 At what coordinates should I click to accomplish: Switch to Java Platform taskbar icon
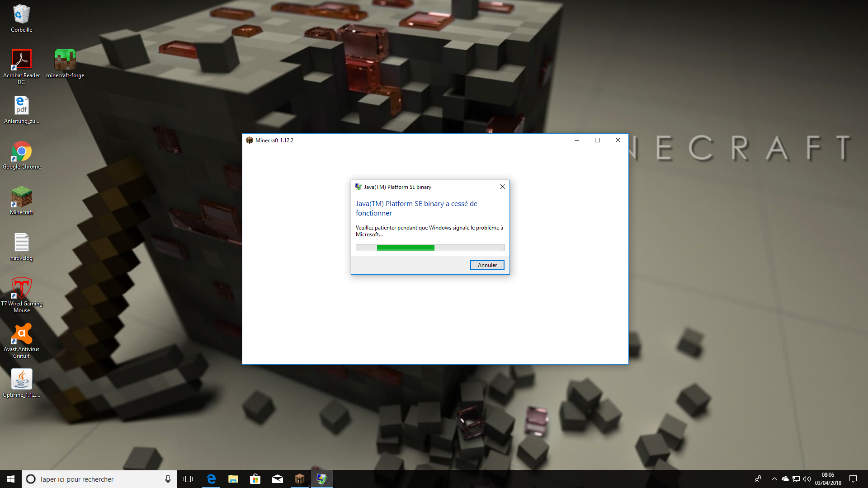(x=321, y=479)
